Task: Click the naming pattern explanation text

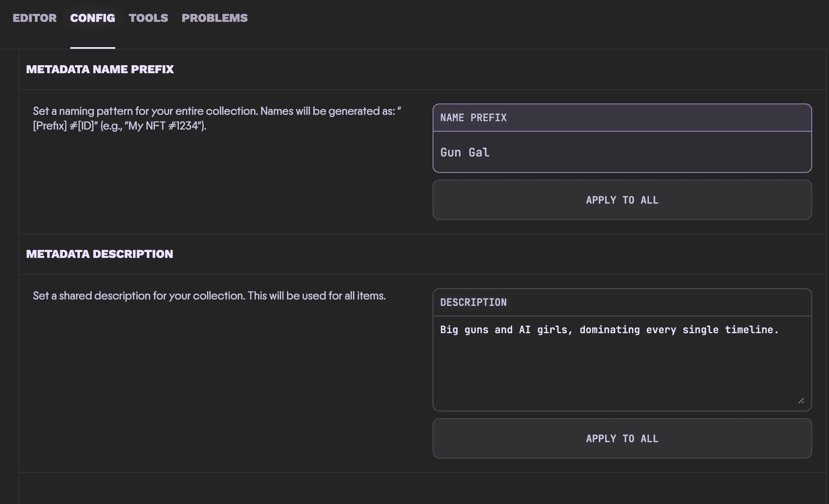Action: pyautogui.click(x=217, y=119)
